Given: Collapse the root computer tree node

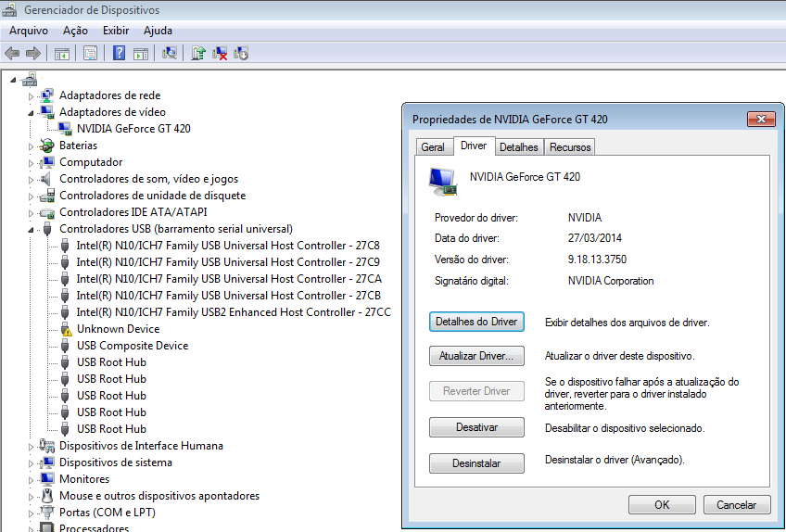Looking at the screenshot, I should click(14, 80).
